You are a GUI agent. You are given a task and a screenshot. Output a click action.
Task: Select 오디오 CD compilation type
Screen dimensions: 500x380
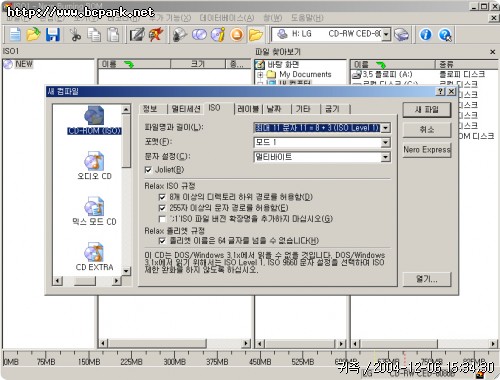(x=94, y=166)
